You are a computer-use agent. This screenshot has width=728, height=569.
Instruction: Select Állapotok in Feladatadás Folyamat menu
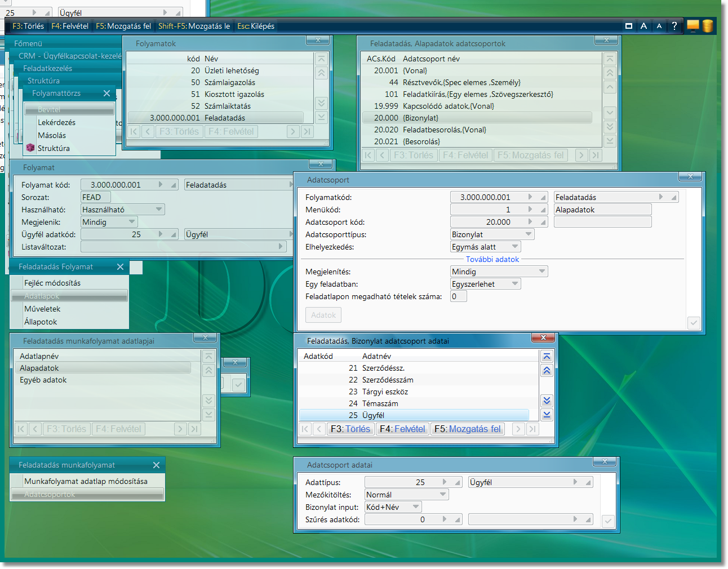pos(70,322)
